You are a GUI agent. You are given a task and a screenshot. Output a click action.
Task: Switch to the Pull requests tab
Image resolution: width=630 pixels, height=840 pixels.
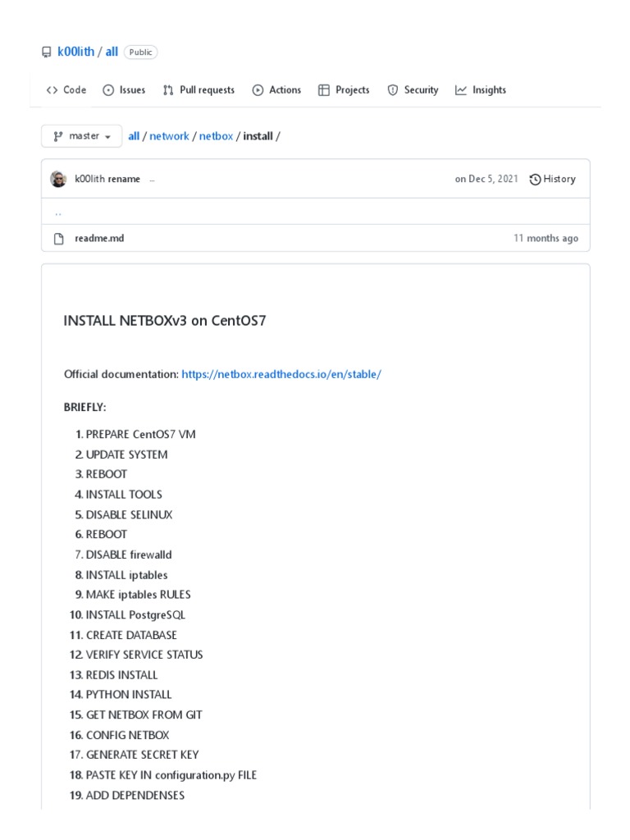pos(207,90)
